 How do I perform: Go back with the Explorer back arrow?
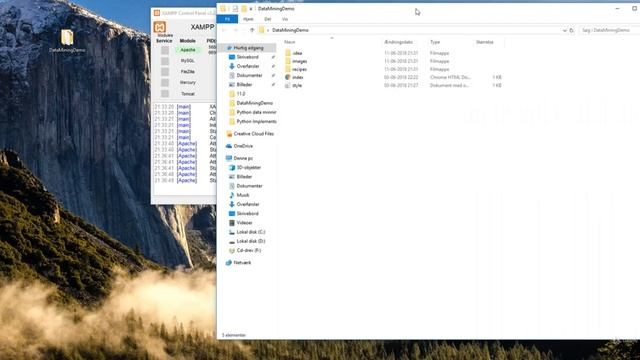pyautogui.click(x=224, y=30)
